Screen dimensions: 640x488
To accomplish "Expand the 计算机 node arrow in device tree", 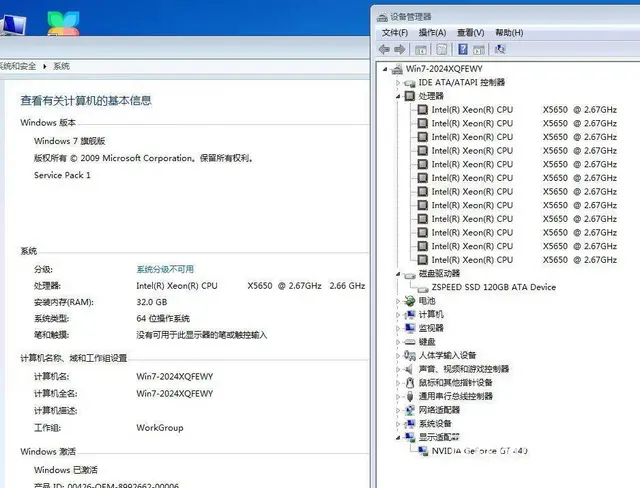I will pos(398,315).
